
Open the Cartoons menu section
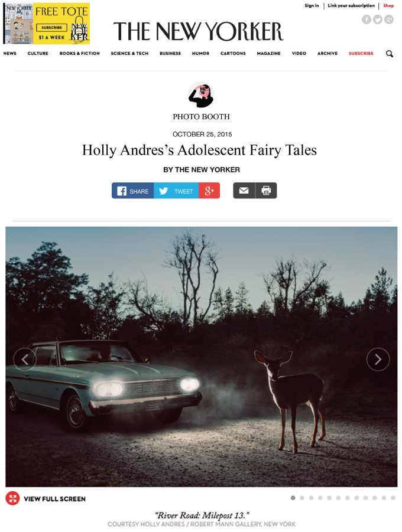(233, 54)
